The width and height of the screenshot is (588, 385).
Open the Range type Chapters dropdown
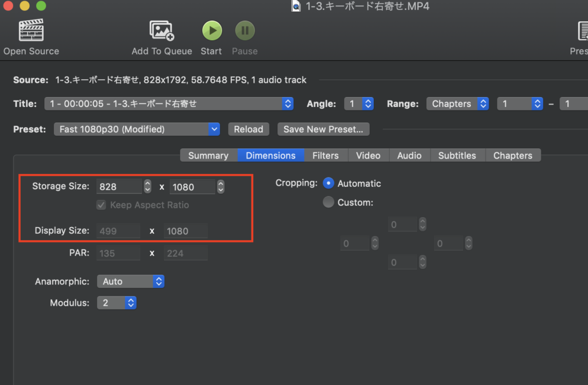pos(458,103)
